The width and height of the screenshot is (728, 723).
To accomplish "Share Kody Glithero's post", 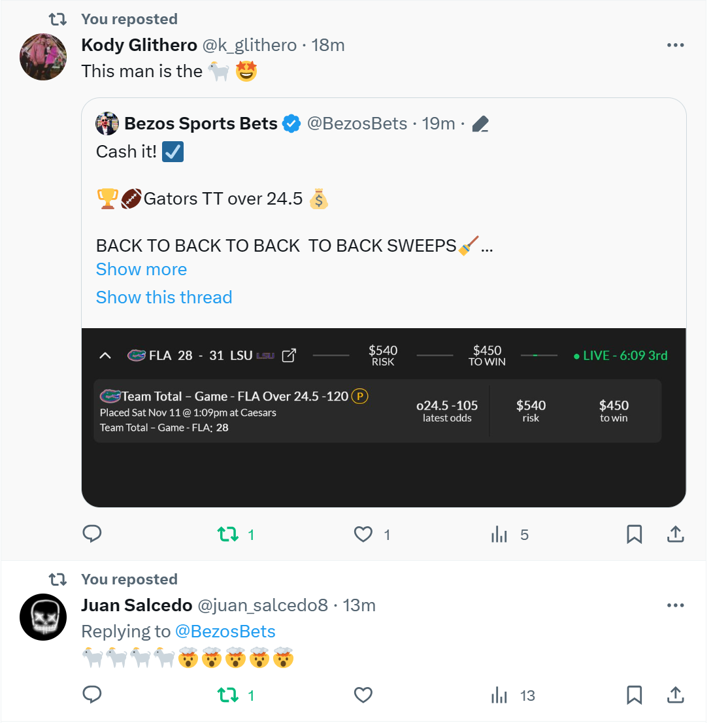I will (675, 535).
